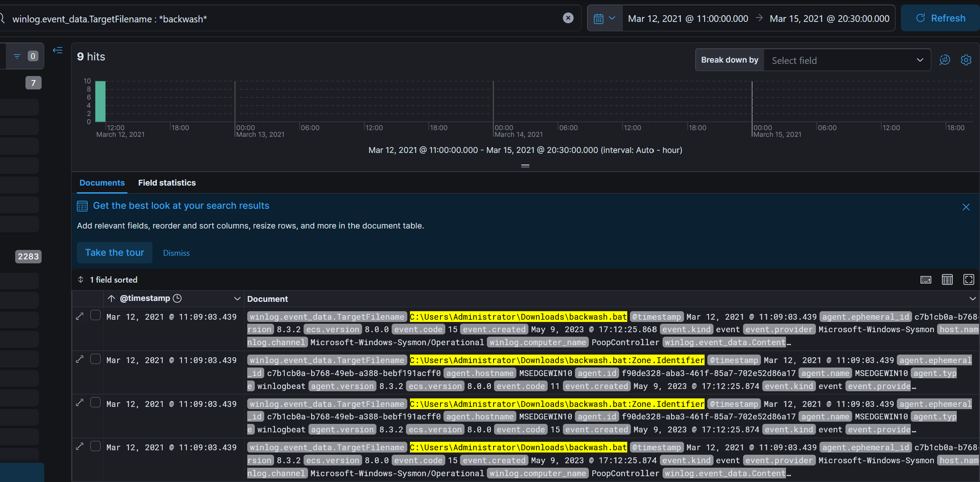Screen dimensions: 980x482
Task: Click the sort arrow in the @timestamp header
Action: coord(111,298)
